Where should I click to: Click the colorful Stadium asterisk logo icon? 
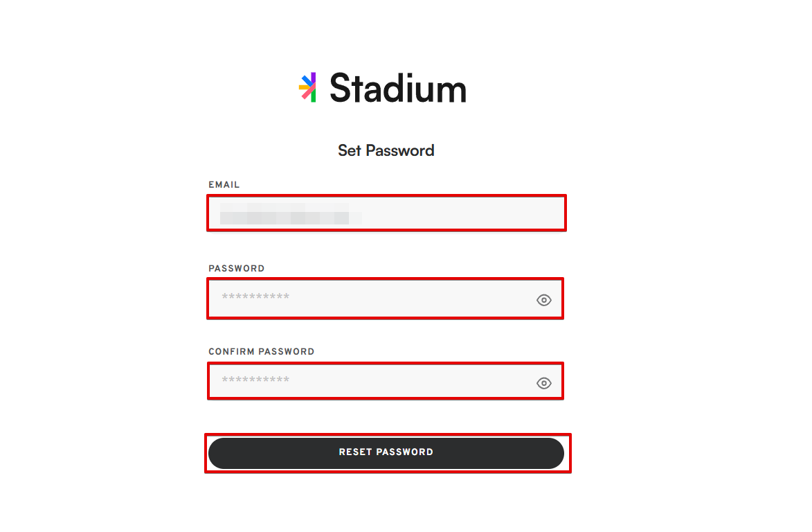[x=307, y=87]
